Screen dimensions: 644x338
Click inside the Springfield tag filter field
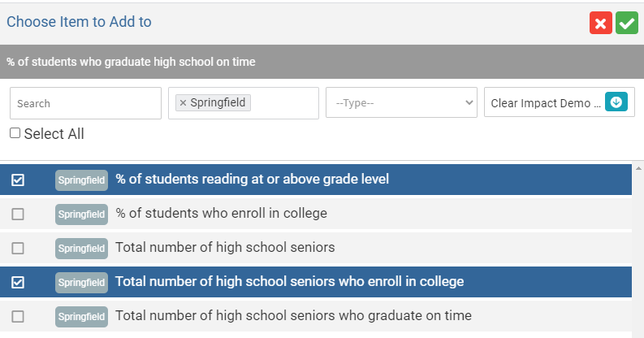click(x=284, y=103)
